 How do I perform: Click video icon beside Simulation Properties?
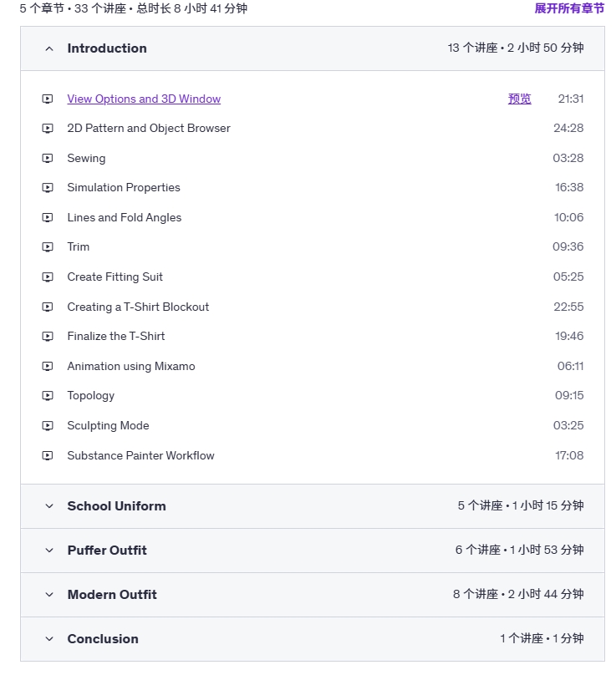48,188
